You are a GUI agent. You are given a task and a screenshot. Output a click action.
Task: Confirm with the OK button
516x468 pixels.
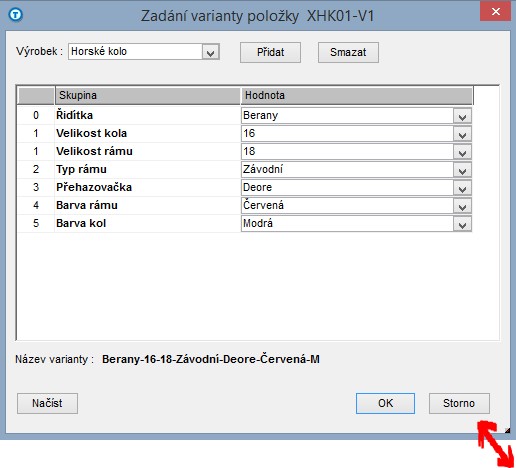385,403
